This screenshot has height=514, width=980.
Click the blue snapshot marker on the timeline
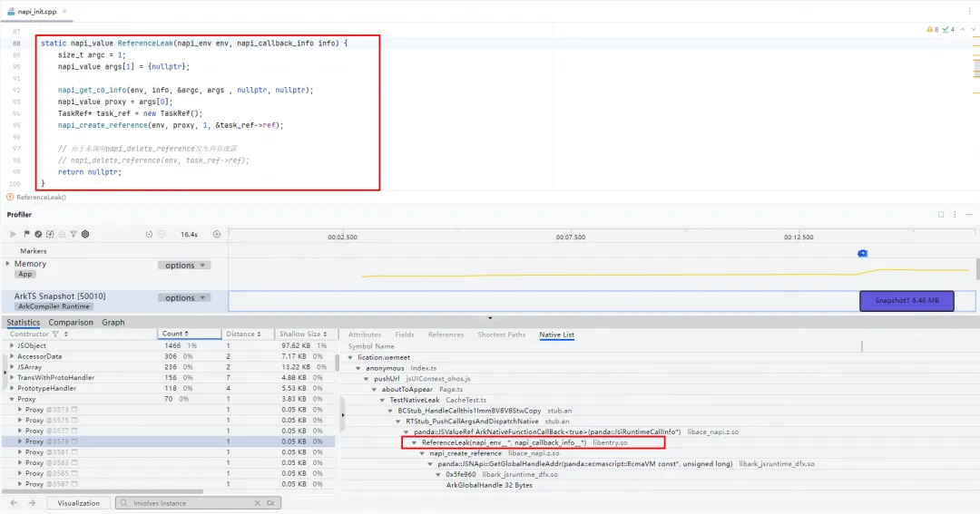(x=863, y=253)
